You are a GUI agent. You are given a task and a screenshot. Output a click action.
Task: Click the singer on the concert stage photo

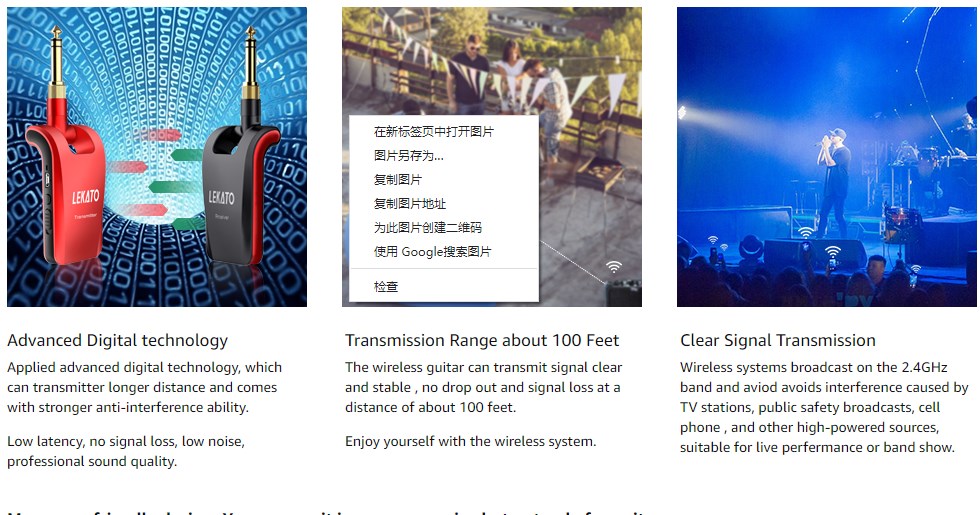point(835,181)
